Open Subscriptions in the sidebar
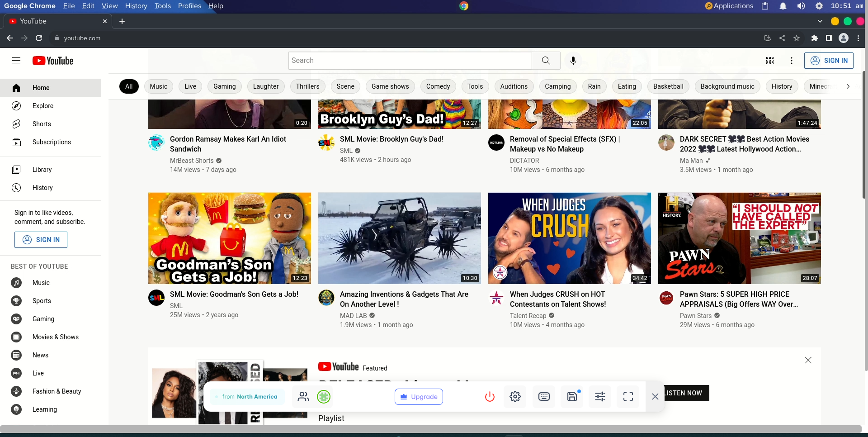 coord(51,142)
